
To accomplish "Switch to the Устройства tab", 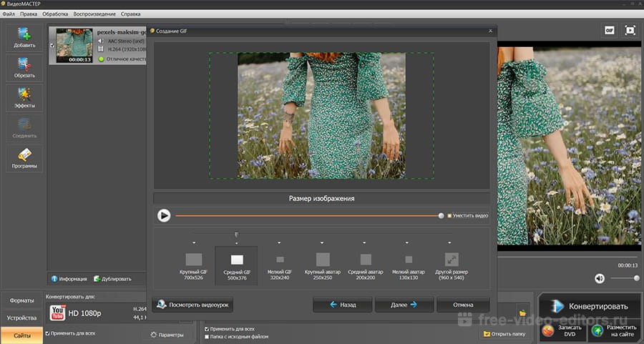I will pos(21,318).
